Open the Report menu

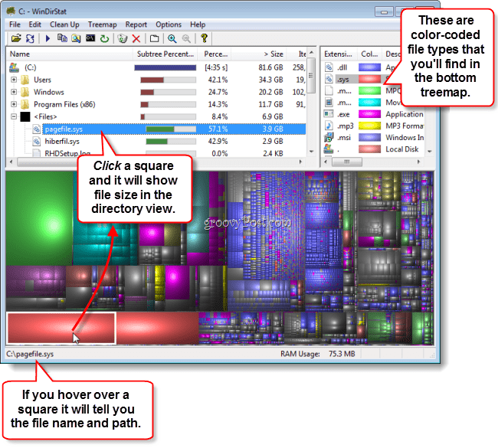point(136,25)
